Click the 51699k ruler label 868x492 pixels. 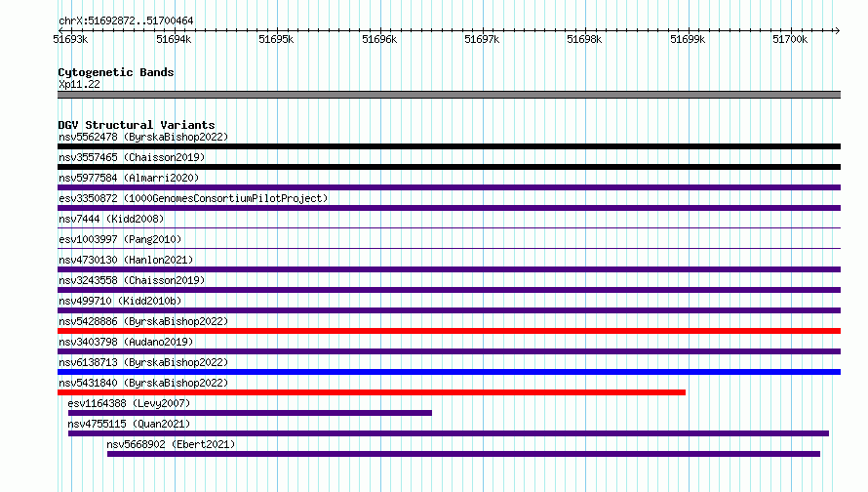click(x=689, y=39)
